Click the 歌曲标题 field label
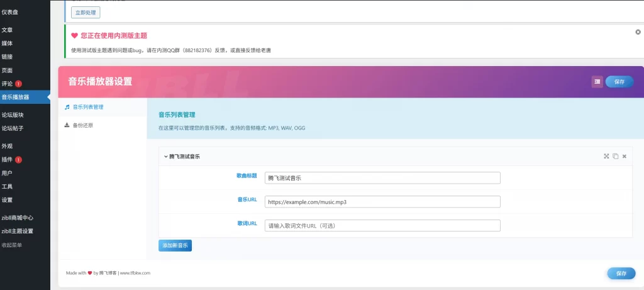Viewport: 644px width, 290px height. 247,176
